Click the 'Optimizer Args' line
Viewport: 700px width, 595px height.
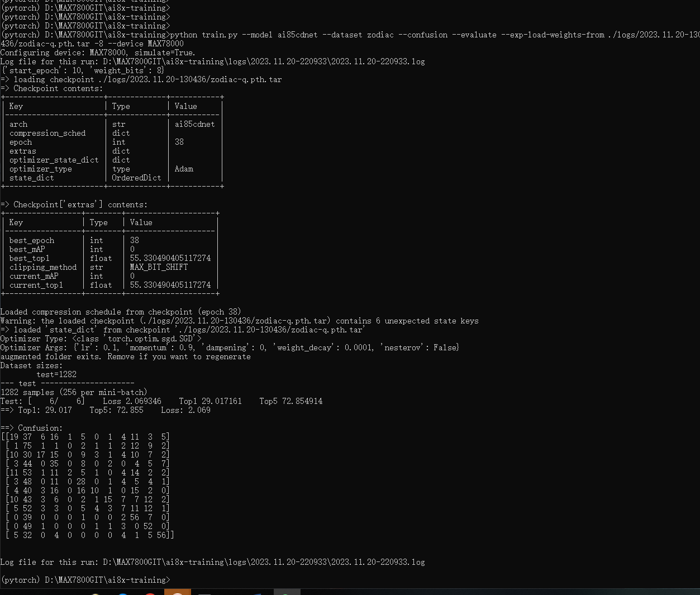click(x=230, y=348)
